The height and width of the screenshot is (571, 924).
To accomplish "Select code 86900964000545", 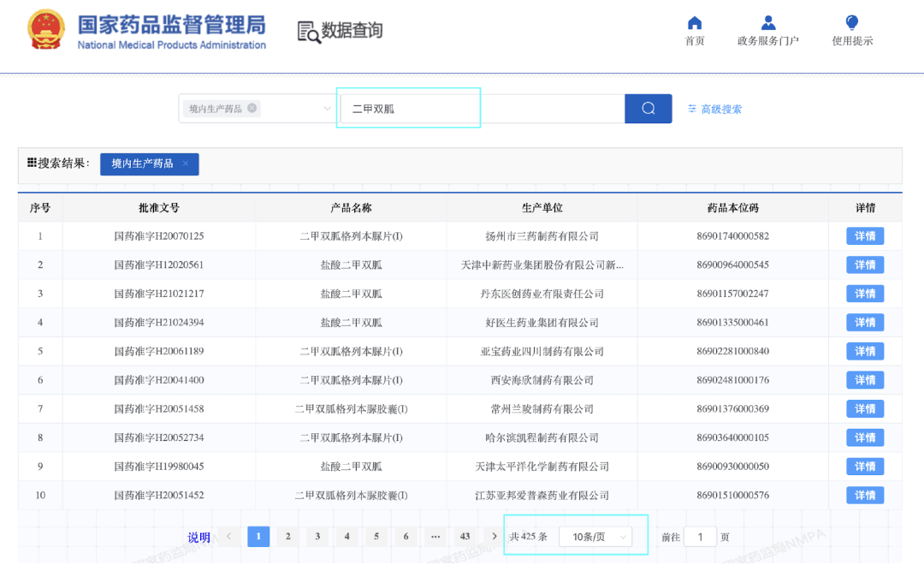I will (x=732, y=265).
